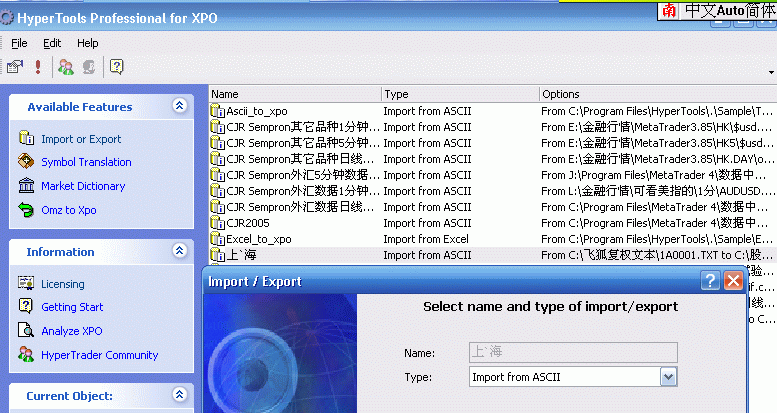Image resolution: width=777 pixels, height=413 pixels.
Task: Open the Licensing link
Action: tap(63, 284)
